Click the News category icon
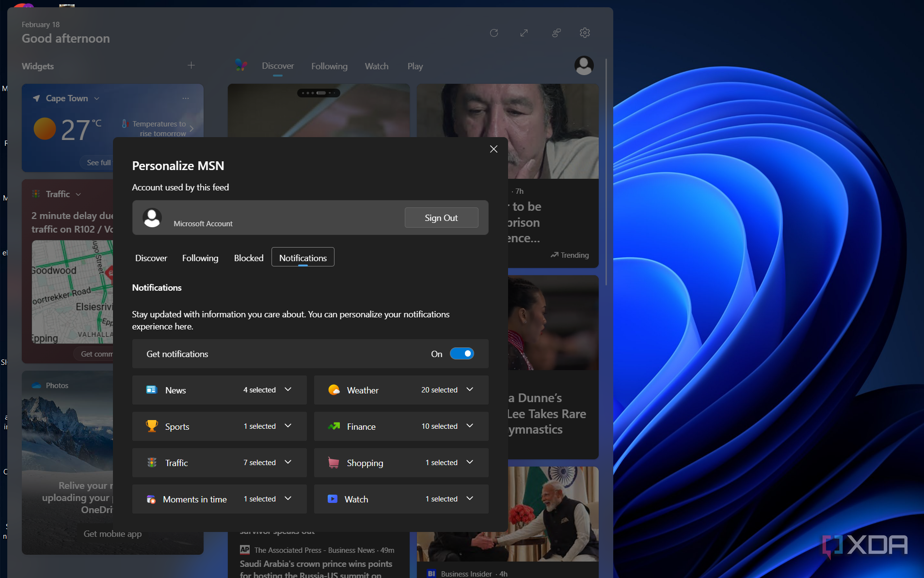 pyautogui.click(x=152, y=390)
